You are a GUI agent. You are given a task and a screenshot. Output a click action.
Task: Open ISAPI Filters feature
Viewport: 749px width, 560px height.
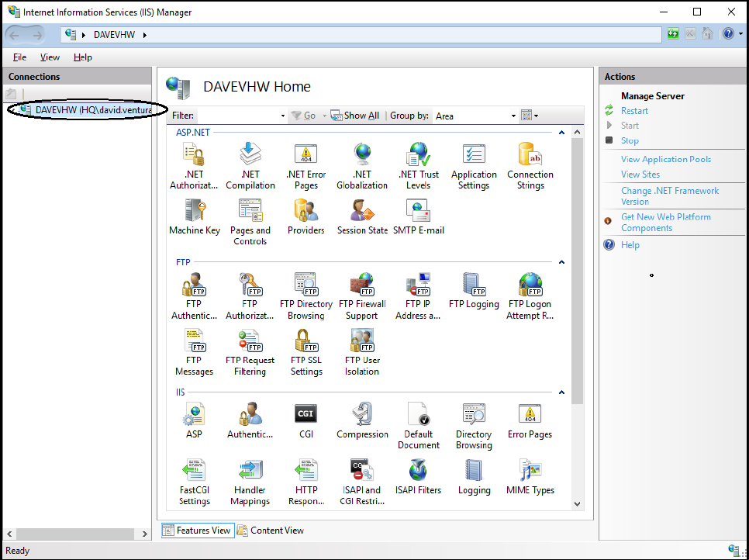419,476
